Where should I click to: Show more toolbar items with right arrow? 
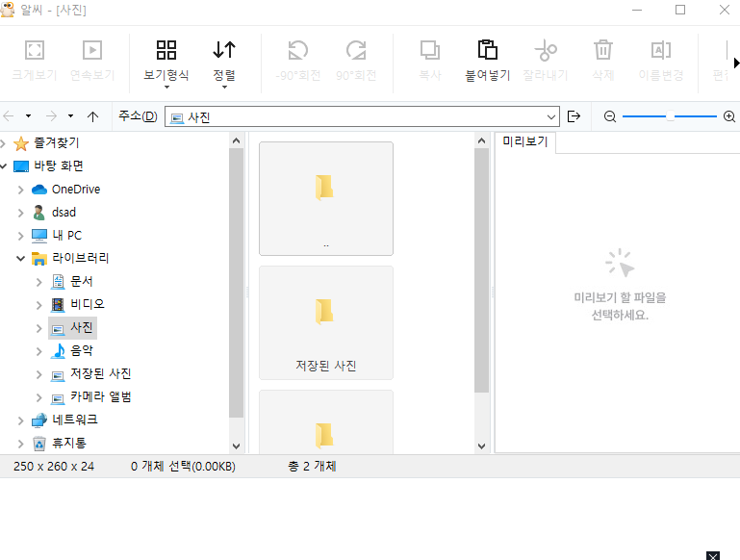(x=736, y=63)
